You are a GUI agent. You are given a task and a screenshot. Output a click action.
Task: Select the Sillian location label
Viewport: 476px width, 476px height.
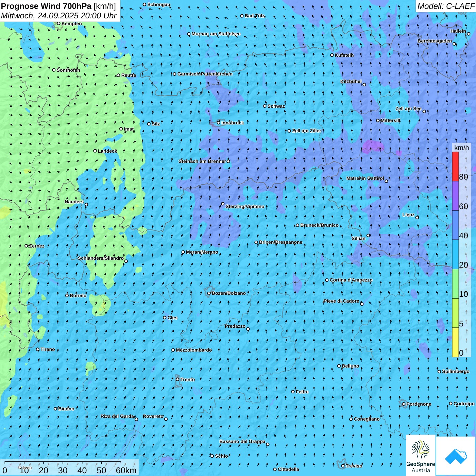[x=358, y=238]
